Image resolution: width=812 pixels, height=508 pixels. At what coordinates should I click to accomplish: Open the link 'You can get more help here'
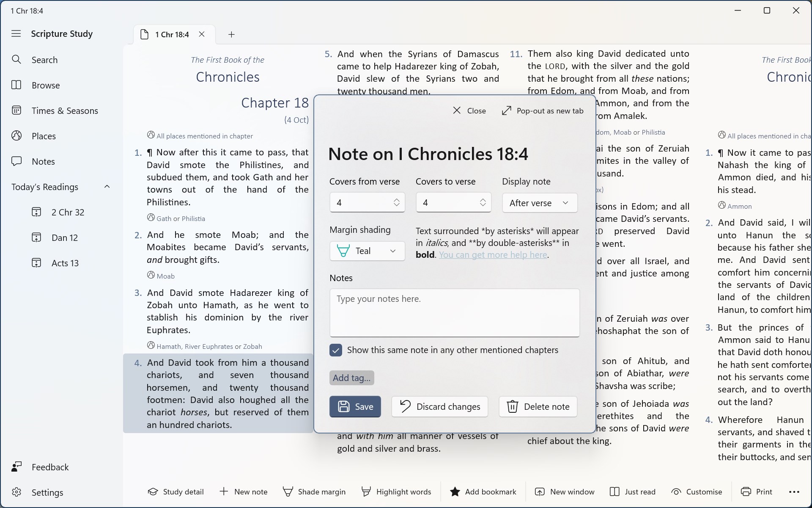[x=494, y=255]
